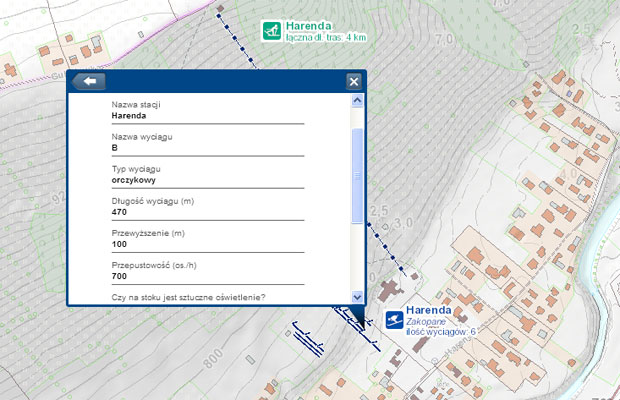Image resolution: width=620 pixels, height=400 pixels.
Task: Click the short blue lift lines near contour 800
Action: [309, 340]
